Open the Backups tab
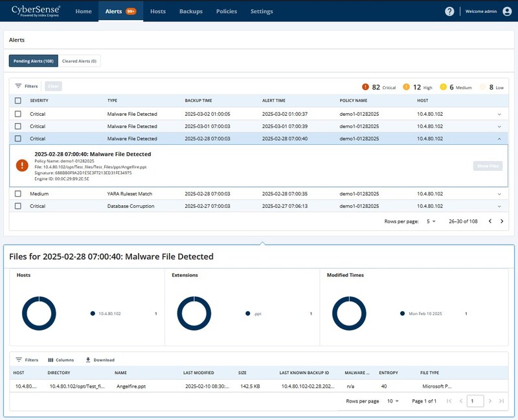518x420 pixels. pyautogui.click(x=191, y=11)
